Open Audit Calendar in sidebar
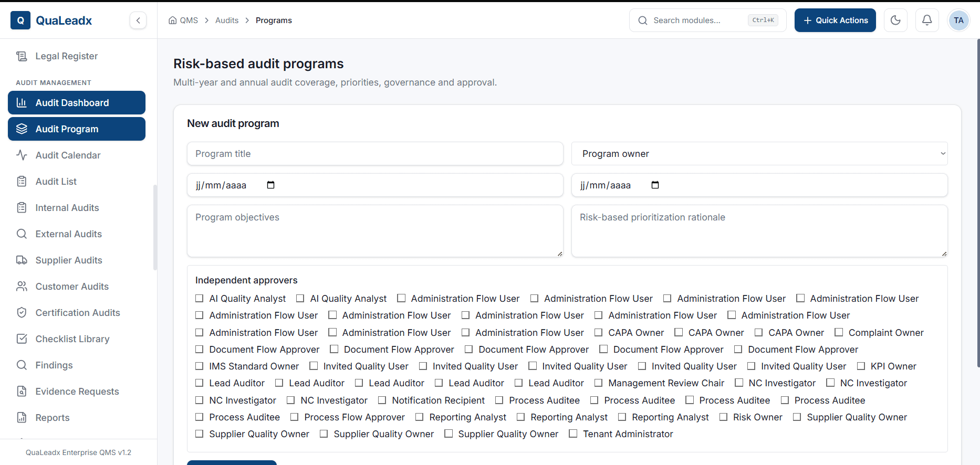The image size is (980, 465). click(x=77, y=155)
